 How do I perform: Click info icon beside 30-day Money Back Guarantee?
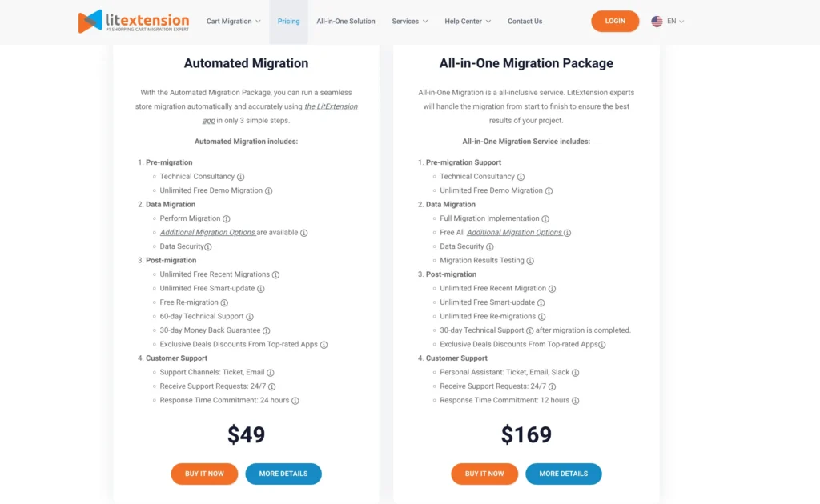pos(267,331)
